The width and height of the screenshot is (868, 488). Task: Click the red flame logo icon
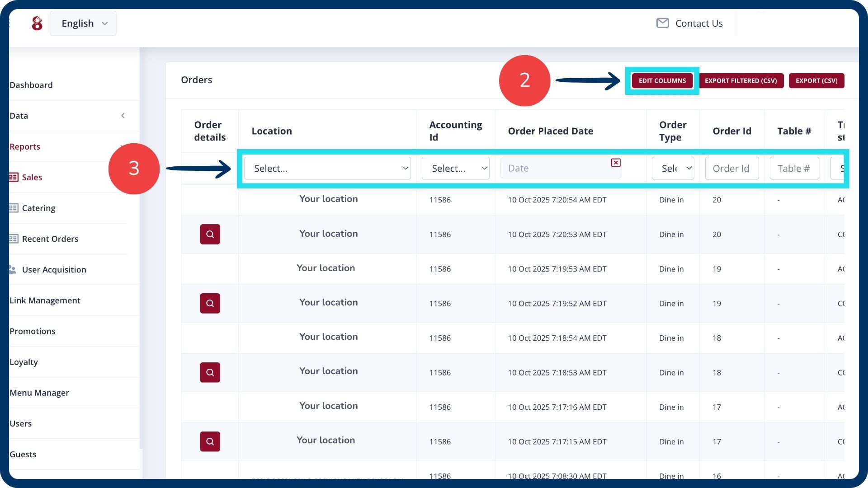37,23
